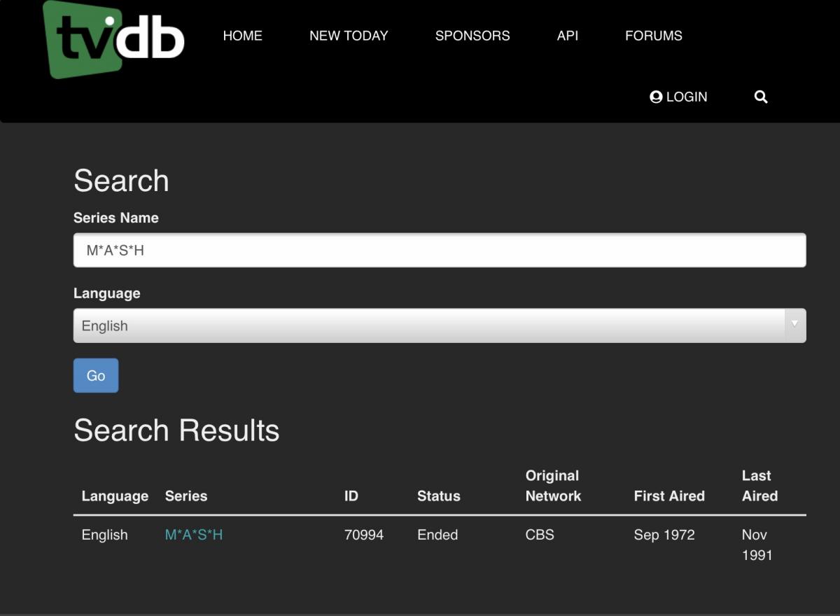
Task: Click the Language column header in results table
Action: (x=115, y=496)
